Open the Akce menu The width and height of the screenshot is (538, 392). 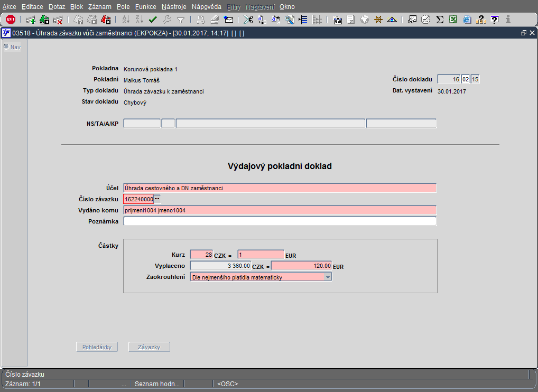coord(10,6)
